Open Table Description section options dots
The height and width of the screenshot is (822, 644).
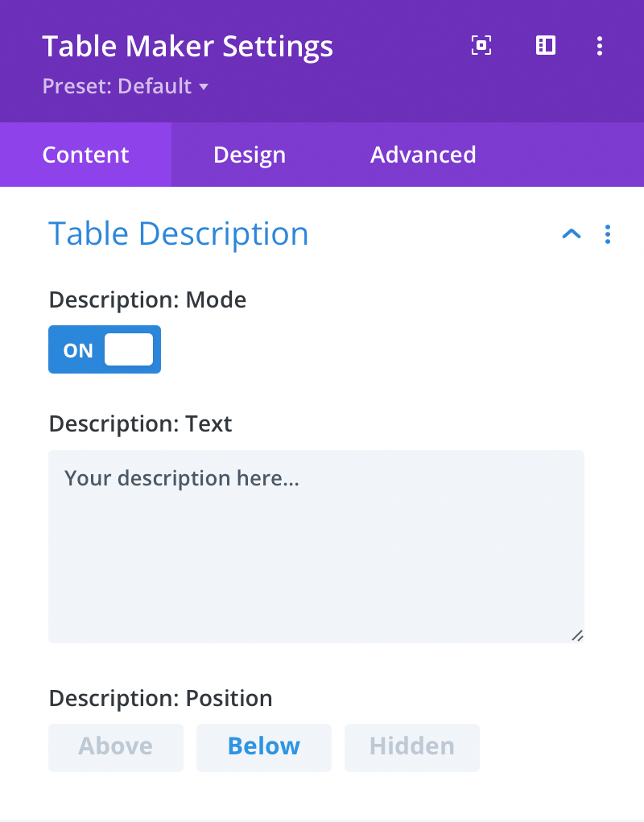[x=607, y=234]
